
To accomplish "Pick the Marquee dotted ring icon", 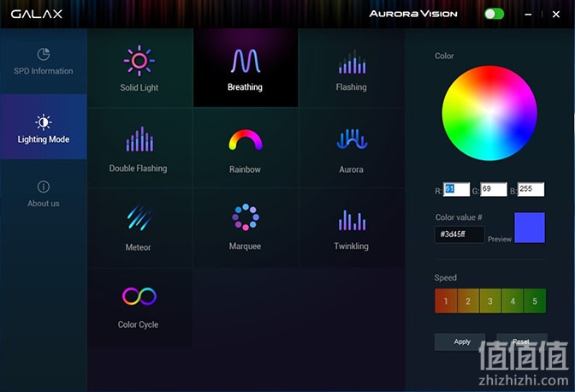I will 246,217.
